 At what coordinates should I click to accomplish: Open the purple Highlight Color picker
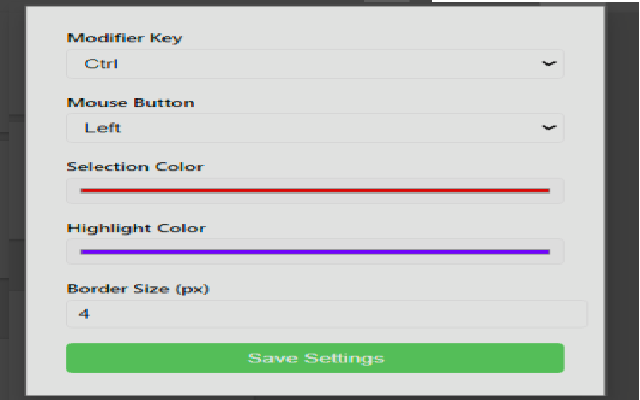point(315,251)
